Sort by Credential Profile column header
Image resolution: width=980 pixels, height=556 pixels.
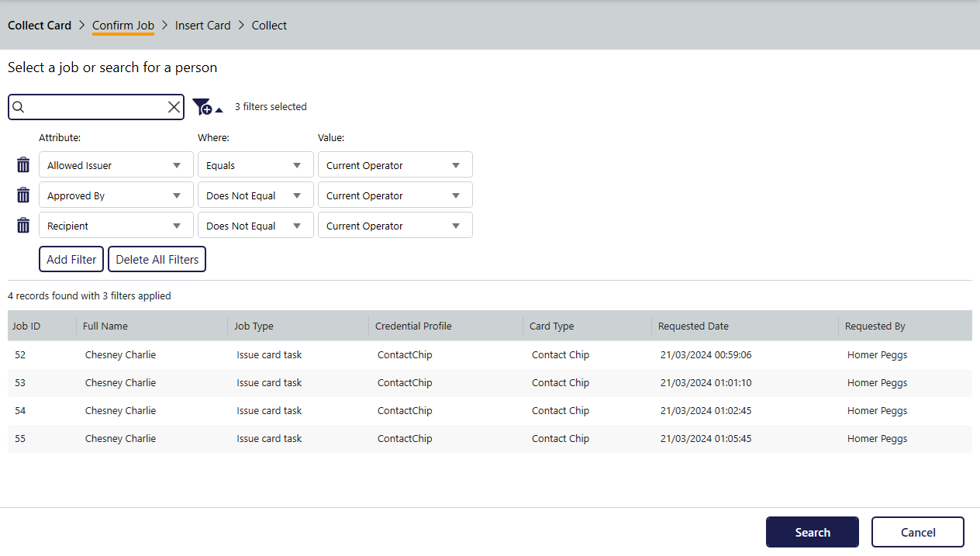tap(446, 326)
